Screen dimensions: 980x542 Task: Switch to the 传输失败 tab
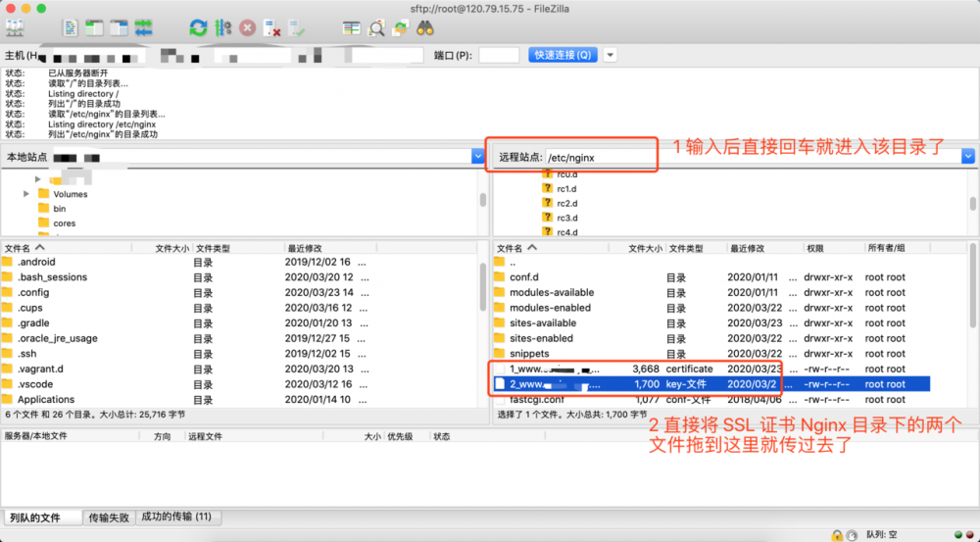109,517
